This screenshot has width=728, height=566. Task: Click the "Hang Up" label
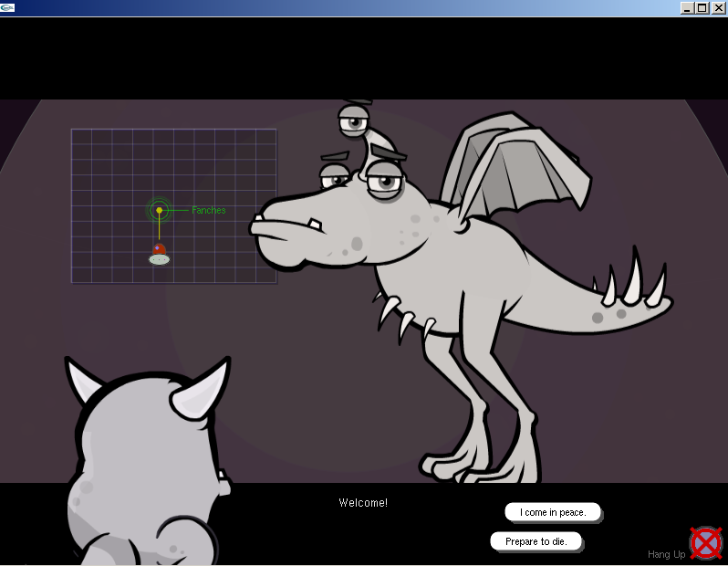pos(666,554)
